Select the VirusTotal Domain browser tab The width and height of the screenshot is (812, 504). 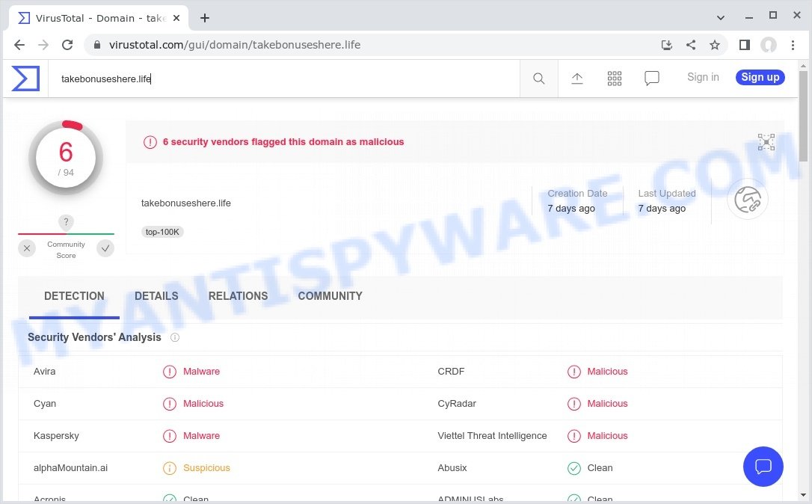point(99,18)
